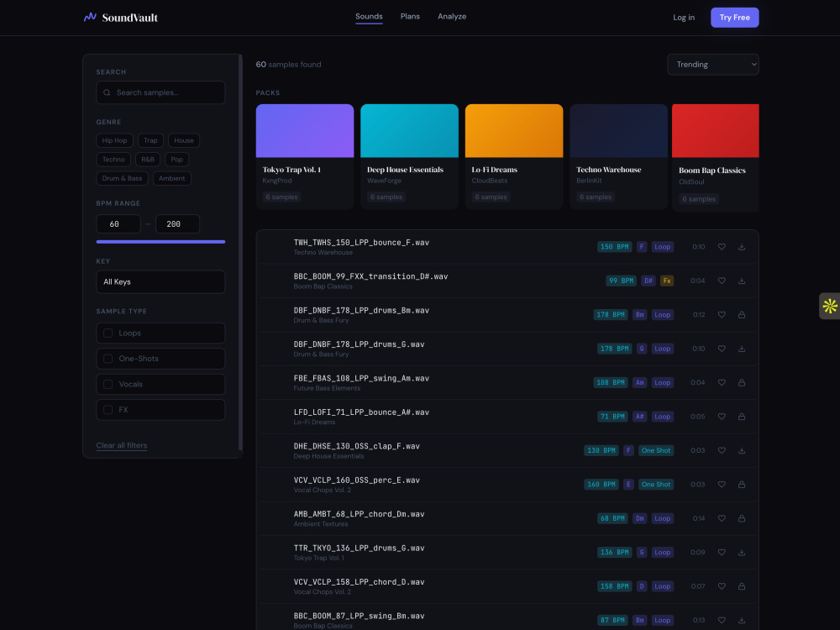Toggle the Hip Hop genre chip
Image resolution: width=840 pixels, height=630 pixels.
coord(114,140)
